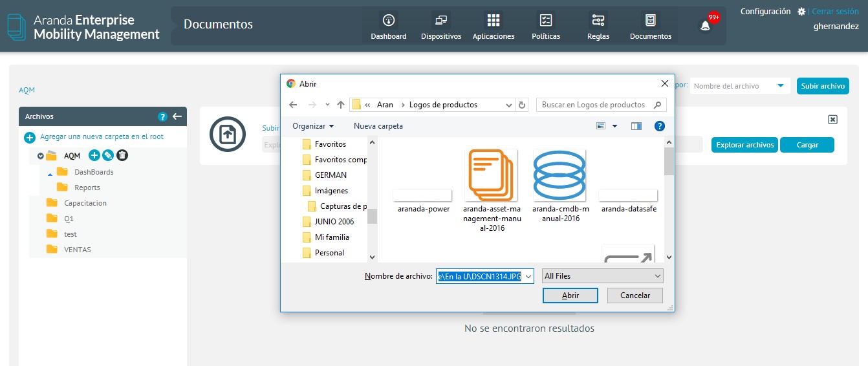The image size is (868, 366).
Task: Select the JUNIO 2006 folder
Action: 334,222
